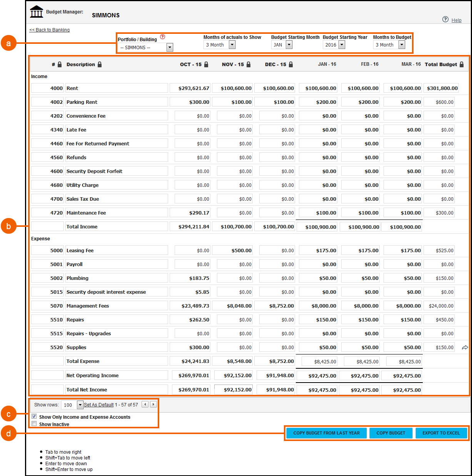Open the Show rows dropdown
This screenshot has width=472, height=476.
click(x=80, y=405)
